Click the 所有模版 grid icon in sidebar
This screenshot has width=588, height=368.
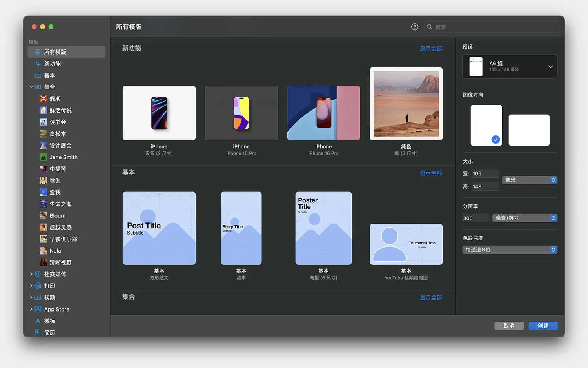pos(38,52)
